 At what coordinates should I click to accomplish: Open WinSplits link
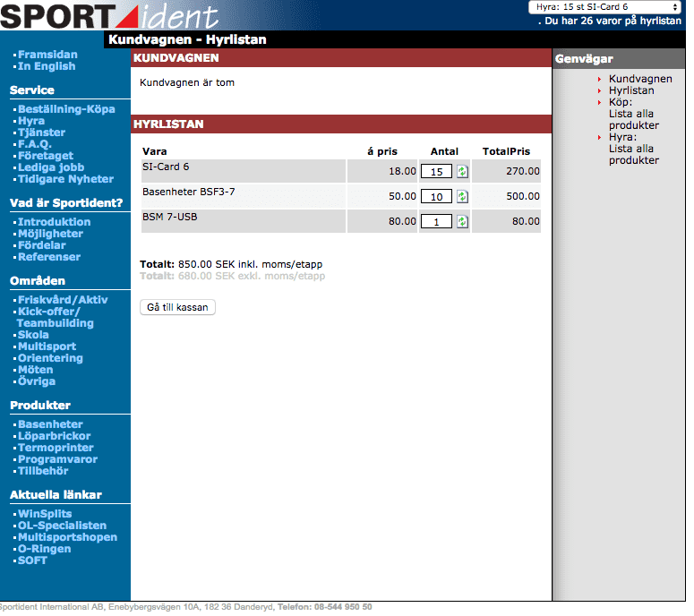(45, 514)
